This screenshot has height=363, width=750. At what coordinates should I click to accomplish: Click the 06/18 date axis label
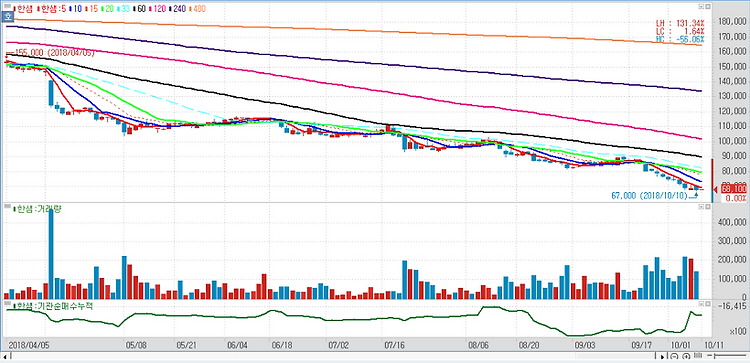(x=281, y=345)
